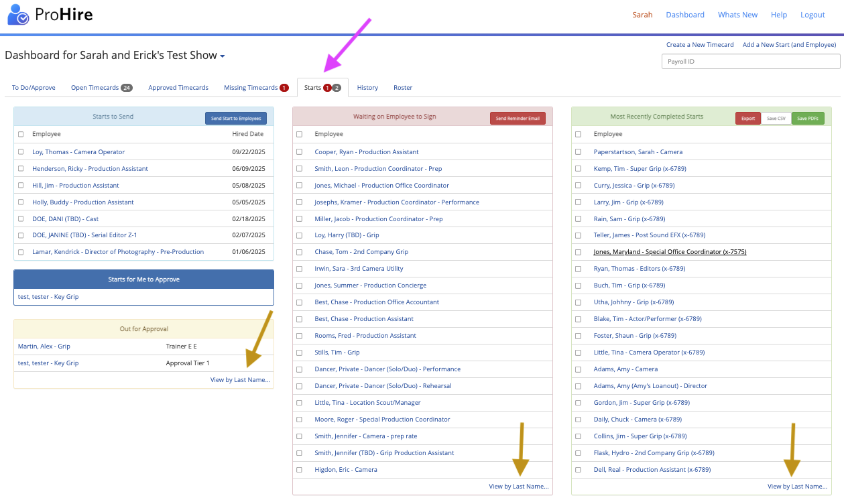Screen dimensions: 844x504
Task: Open the History tab
Action: pos(367,88)
